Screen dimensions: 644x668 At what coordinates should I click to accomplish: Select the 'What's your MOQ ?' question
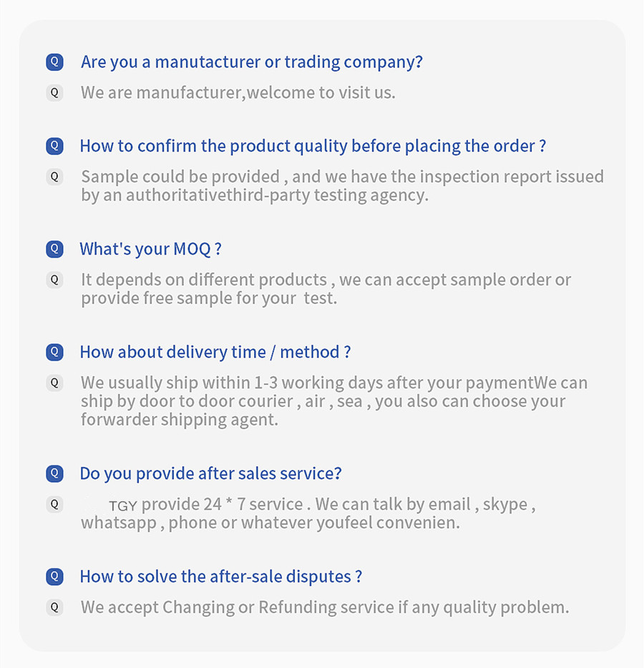click(x=151, y=249)
